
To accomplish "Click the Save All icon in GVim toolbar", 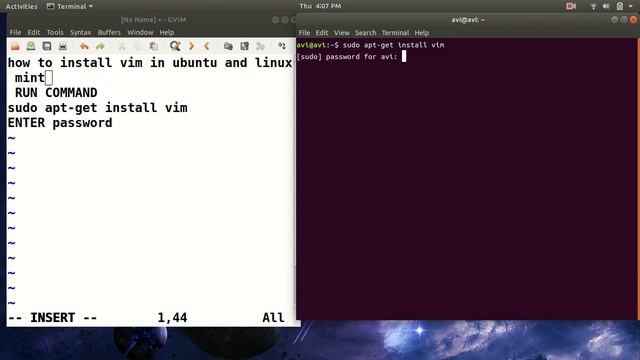I will [47, 46].
